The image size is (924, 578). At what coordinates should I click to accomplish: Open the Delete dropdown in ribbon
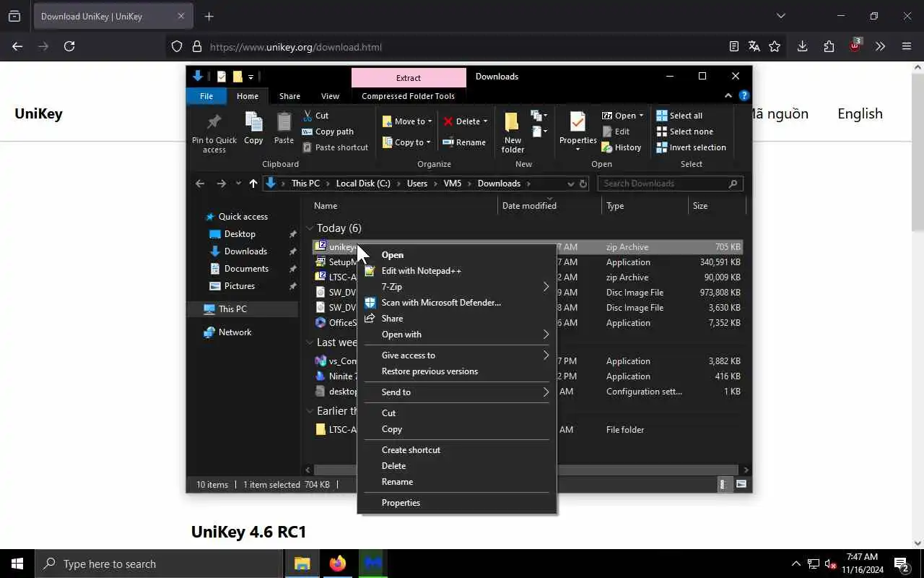click(485, 121)
